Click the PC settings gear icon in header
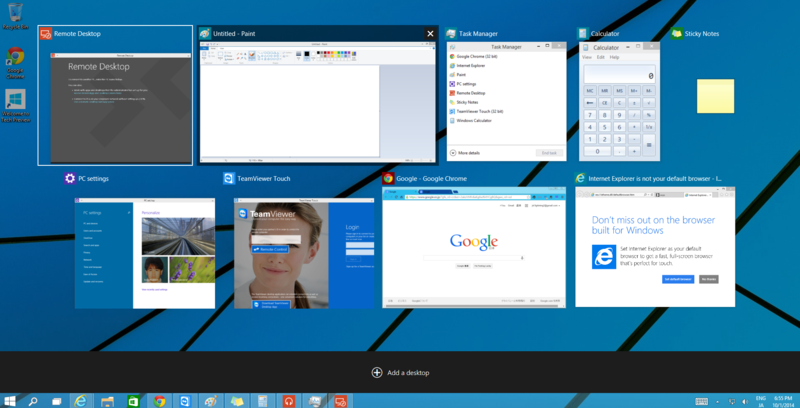800x408 pixels. point(70,178)
